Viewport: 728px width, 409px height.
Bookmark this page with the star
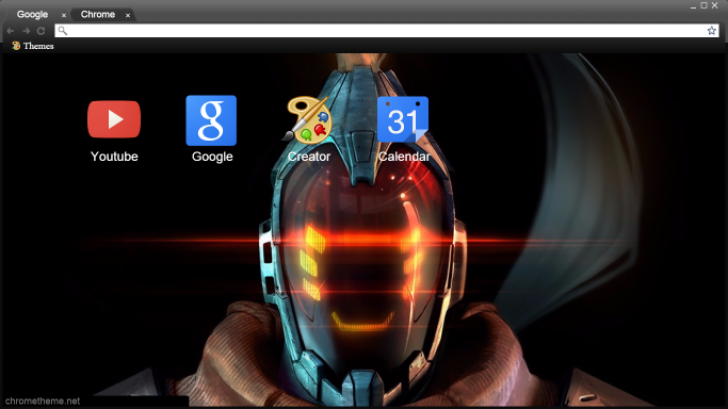coord(711,31)
